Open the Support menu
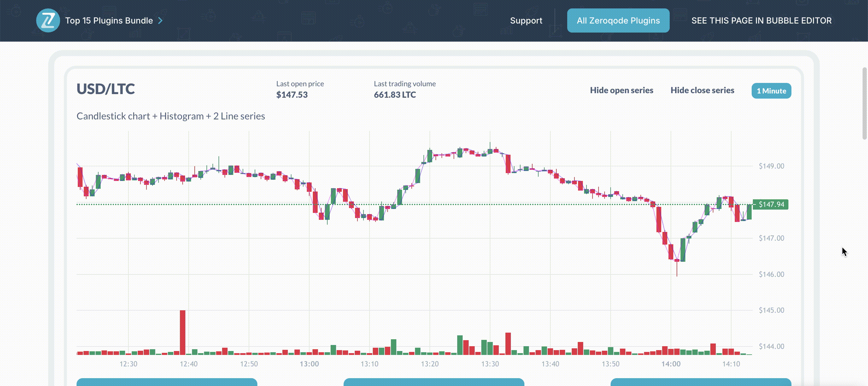 [x=526, y=20]
